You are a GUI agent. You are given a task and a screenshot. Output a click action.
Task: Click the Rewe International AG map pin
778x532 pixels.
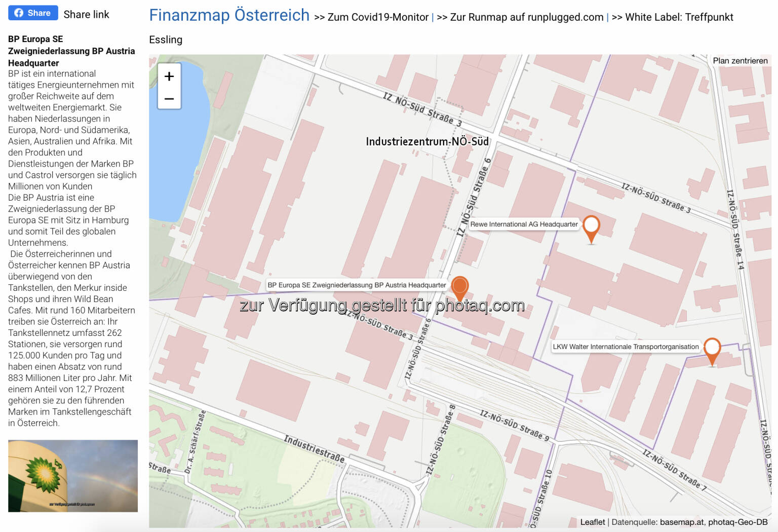(591, 226)
